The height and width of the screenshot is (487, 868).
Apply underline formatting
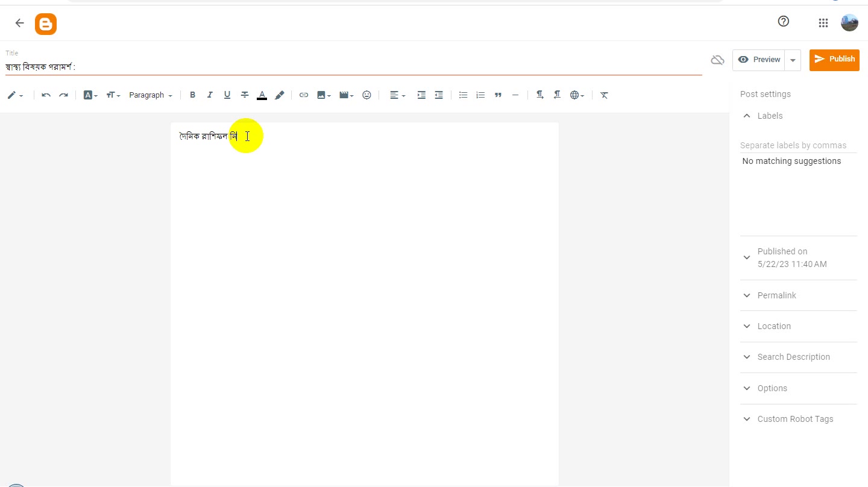coord(227,95)
